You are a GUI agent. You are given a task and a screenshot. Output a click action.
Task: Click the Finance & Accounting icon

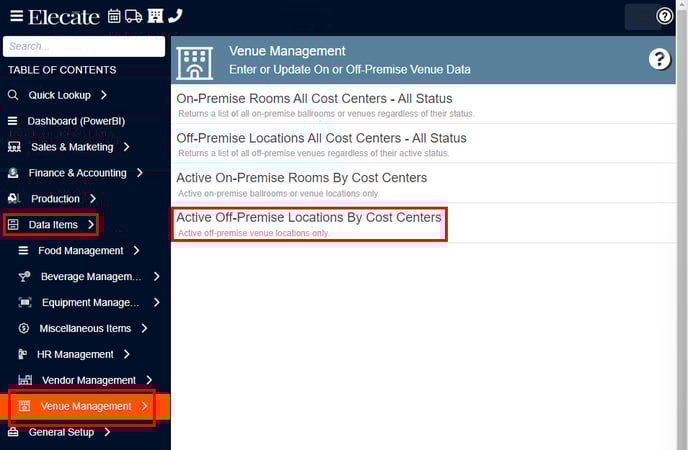[13, 173]
